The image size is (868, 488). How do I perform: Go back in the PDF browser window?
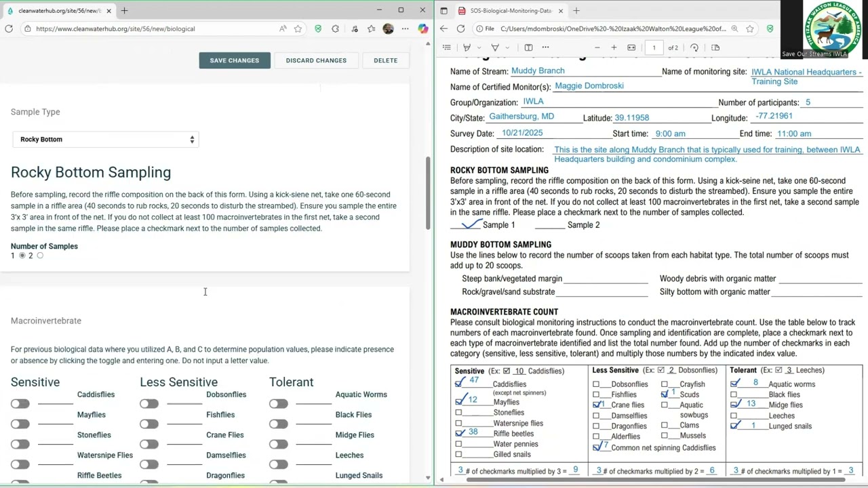click(443, 28)
